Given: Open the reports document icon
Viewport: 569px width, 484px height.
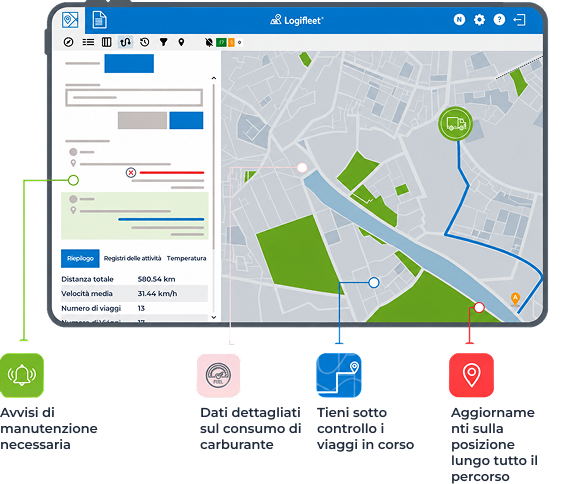Looking at the screenshot, I should 99,20.
